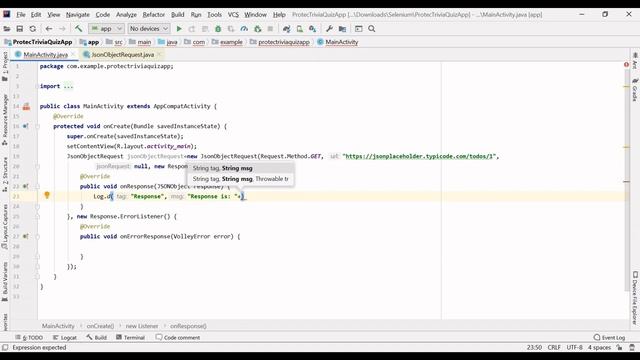The width and height of the screenshot is (640, 360).
Task: Open Project Structure folder icon
Action: click(342, 29)
